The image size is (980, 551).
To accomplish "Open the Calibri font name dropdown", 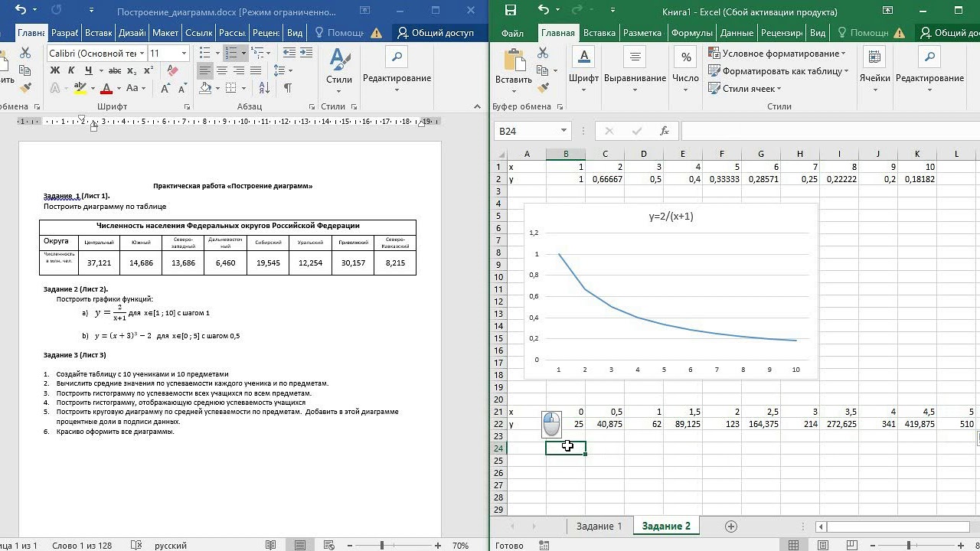I will pyautogui.click(x=141, y=53).
